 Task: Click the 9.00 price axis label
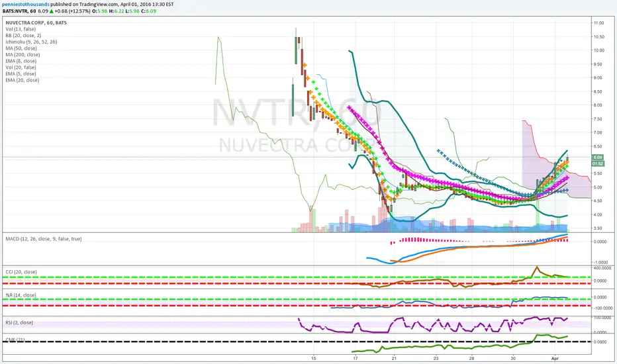pyautogui.click(x=598, y=78)
